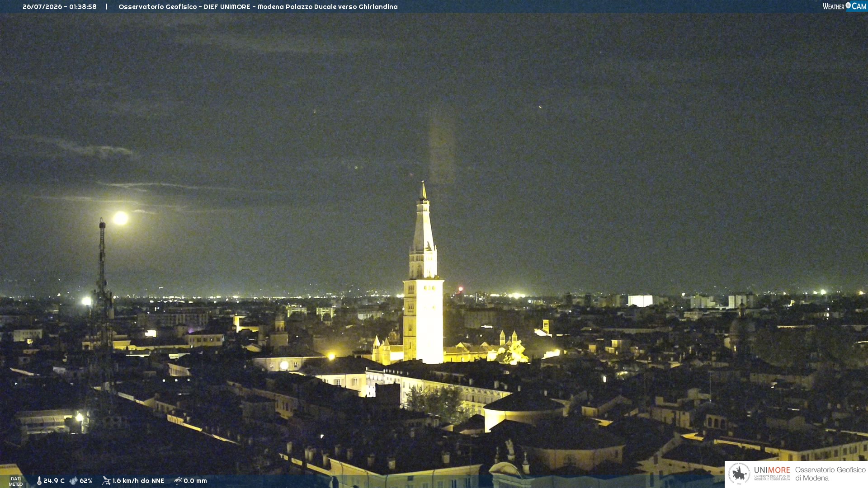Click the rain umbrella icon
Viewport: 868px width, 488px height.
pos(178,481)
